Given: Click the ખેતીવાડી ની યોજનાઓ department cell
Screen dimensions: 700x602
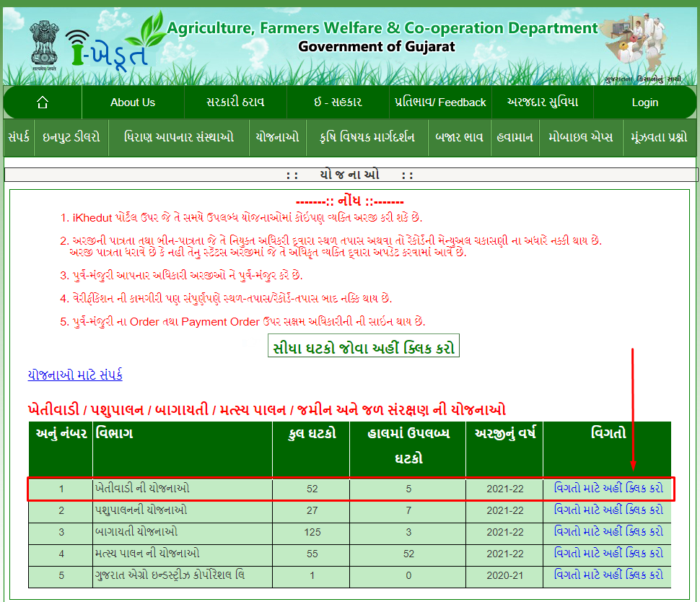Looking at the screenshot, I should (x=183, y=489).
